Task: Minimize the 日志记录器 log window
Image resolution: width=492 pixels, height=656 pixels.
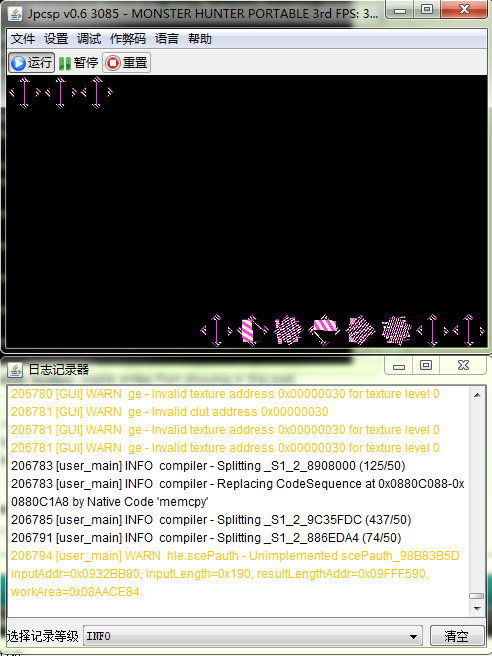Action: point(399,366)
